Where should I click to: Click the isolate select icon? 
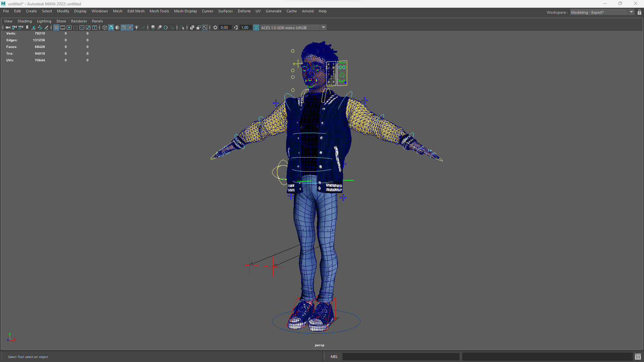[x=182, y=27]
